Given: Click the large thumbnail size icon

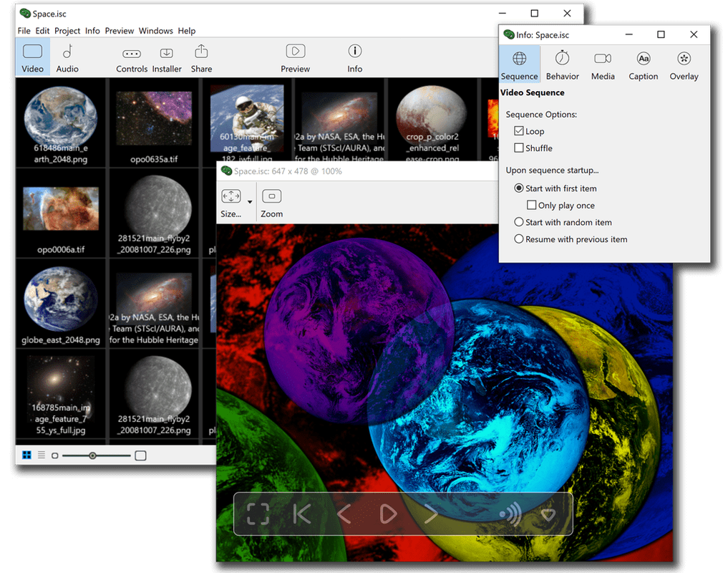Looking at the screenshot, I should pos(140,456).
